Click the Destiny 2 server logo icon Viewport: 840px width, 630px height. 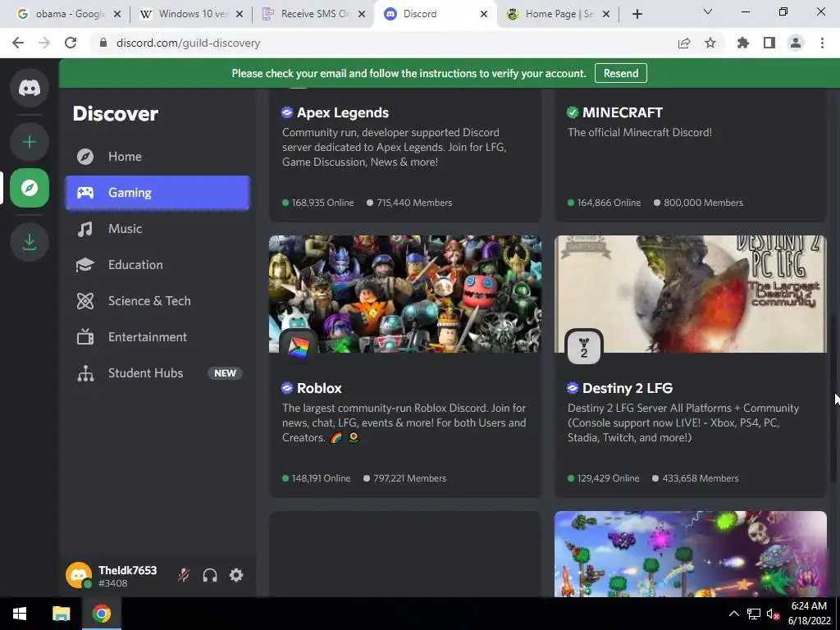(x=584, y=347)
